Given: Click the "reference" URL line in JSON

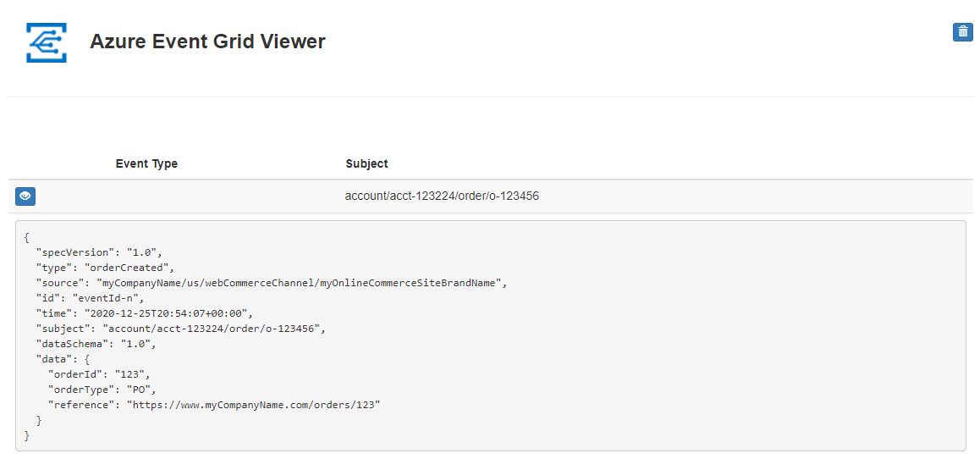Looking at the screenshot, I should (x=214, y=405).
